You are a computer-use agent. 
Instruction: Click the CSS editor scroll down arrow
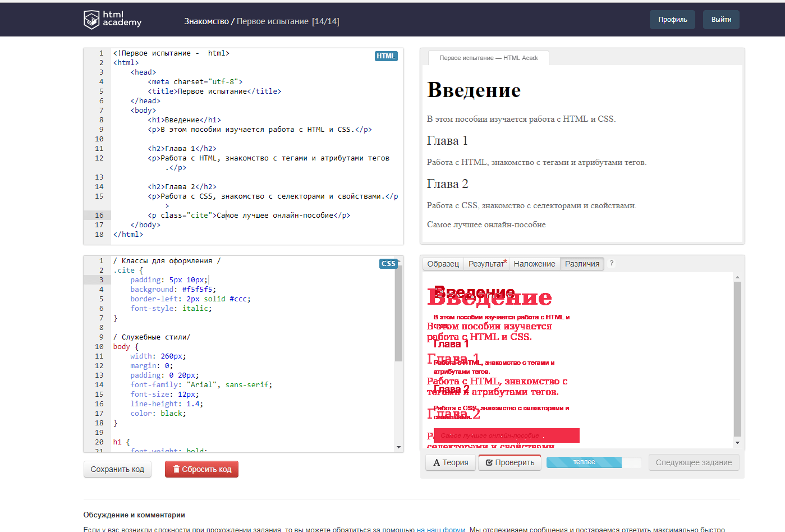(399, 447)
